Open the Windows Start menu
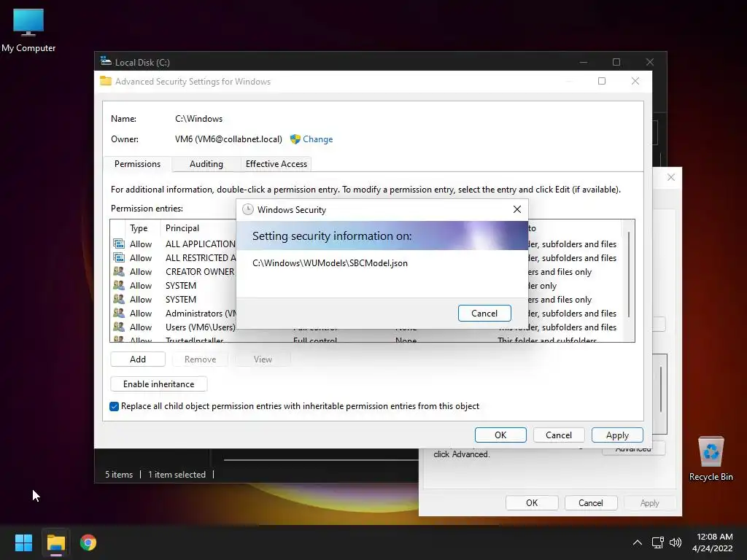 coord(23,542)
